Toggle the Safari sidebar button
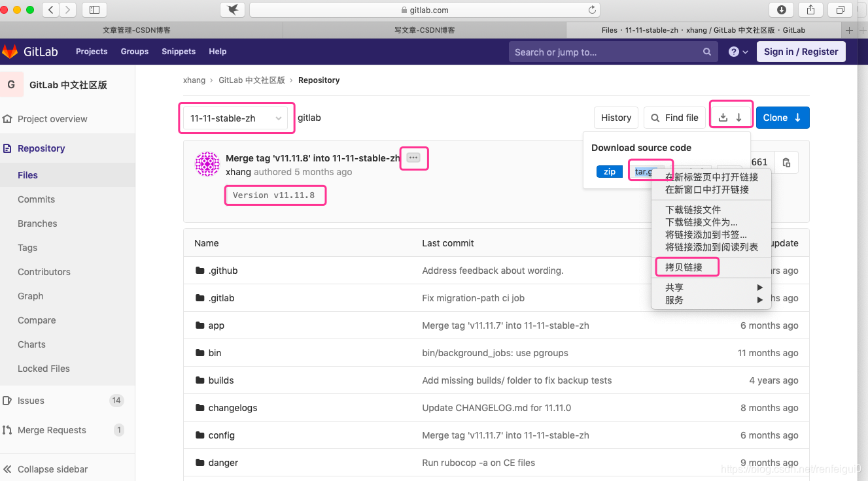Image resolution: width=868 pixels, height=481 pixels. click(94, 10)
